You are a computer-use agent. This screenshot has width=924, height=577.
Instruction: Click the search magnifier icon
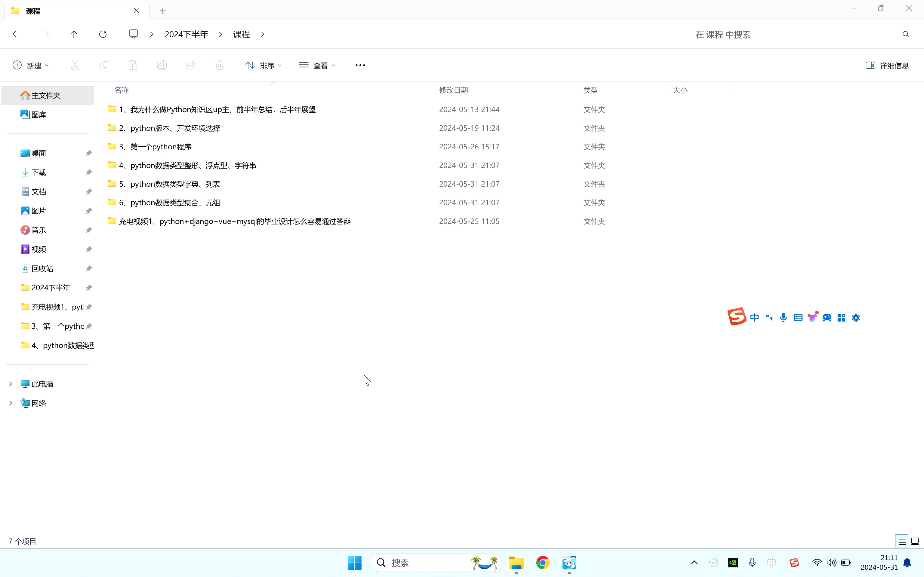pyautogui.click(x=905, y=34)
